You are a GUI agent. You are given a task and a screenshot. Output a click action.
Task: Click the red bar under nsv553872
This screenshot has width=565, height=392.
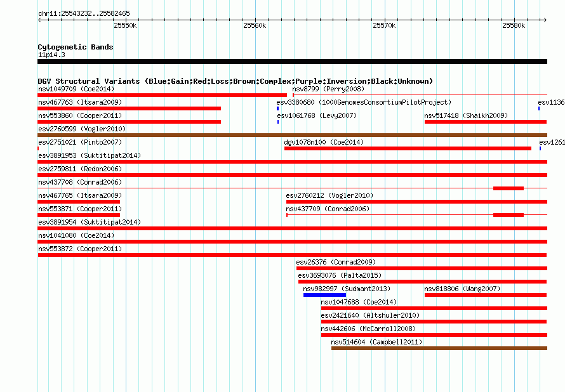(x=292, y=255)
